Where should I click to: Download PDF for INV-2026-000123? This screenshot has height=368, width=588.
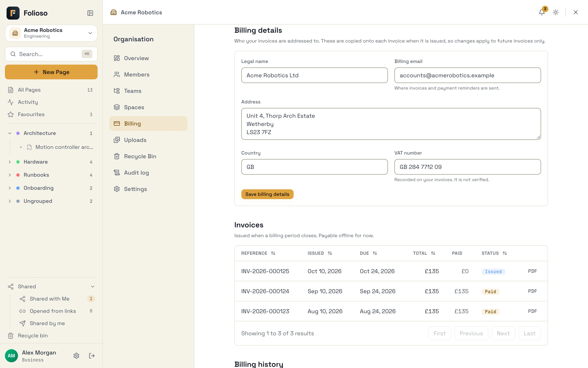tap(532, 311)
